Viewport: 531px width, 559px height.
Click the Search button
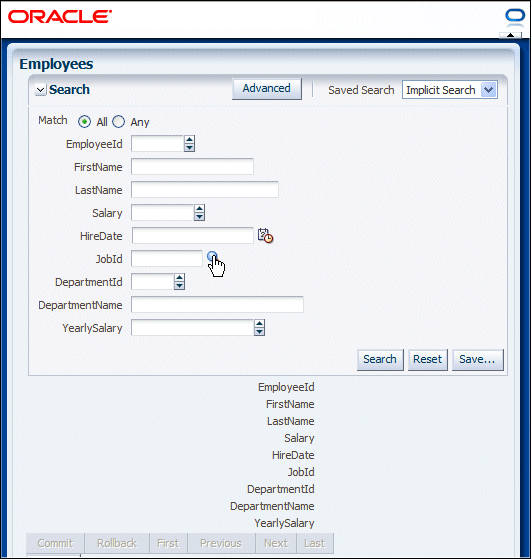click(x=380, y=359)
